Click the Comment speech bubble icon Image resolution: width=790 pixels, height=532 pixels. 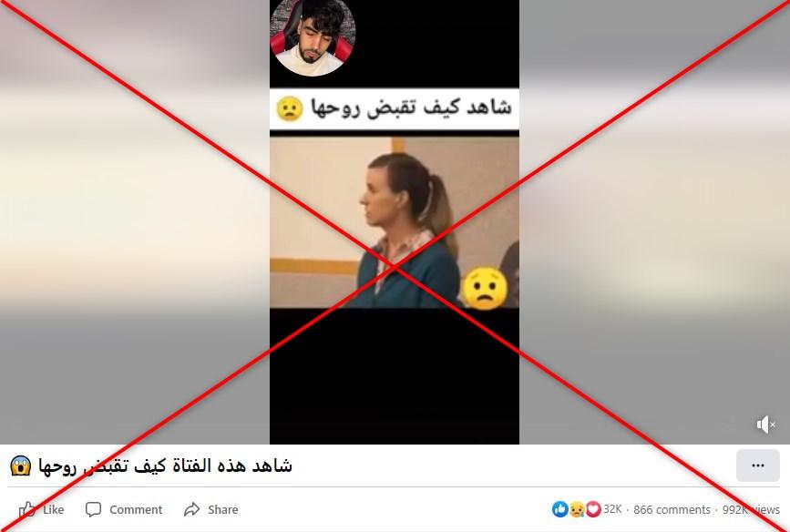[x=93, y=509]
